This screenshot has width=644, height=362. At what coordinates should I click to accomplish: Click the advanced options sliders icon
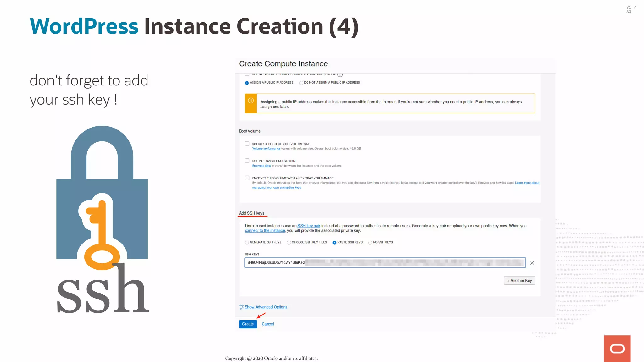point(241,307)
